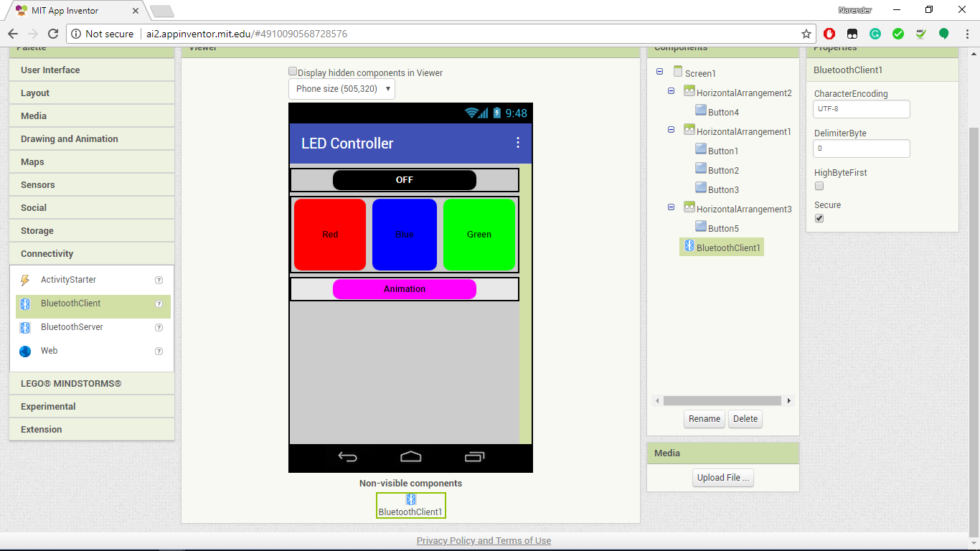Open the Extension palette category
980x551 pixels.
pos(92,430)
